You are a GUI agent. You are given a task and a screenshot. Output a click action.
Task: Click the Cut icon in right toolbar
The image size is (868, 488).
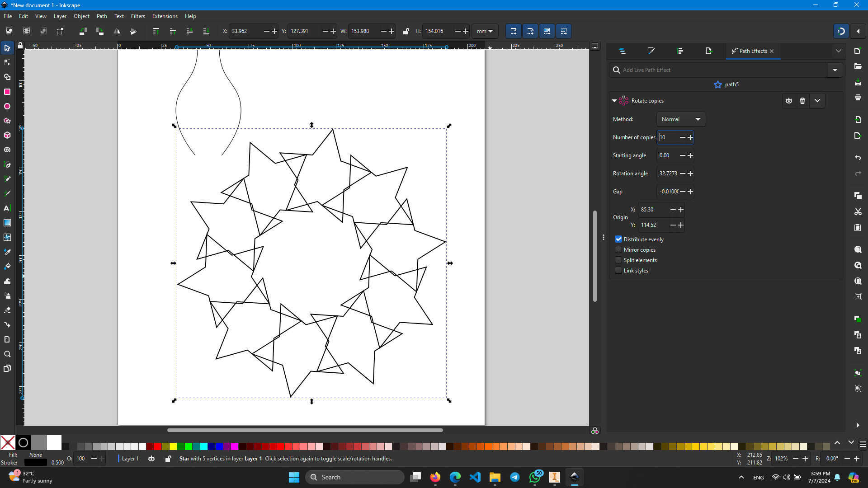858,211
